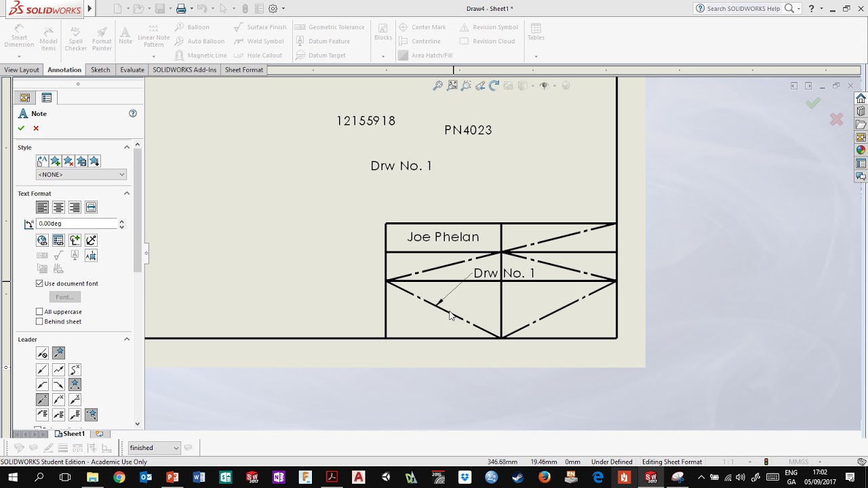Click the Search SOLIDWORKS Help field

click(743, 8)
